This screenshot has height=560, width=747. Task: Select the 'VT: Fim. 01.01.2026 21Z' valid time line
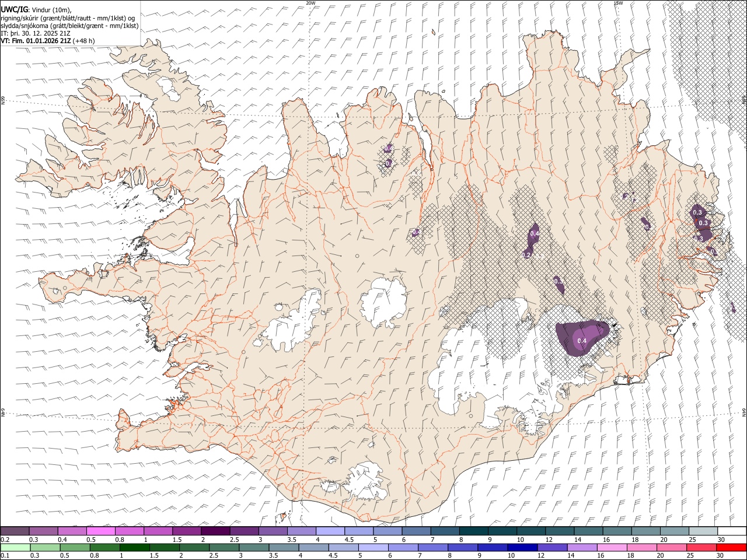point(48,41)
